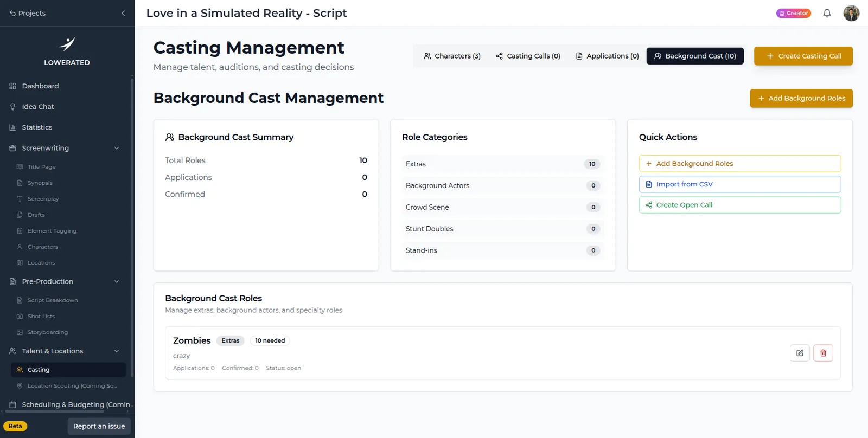Collapse the Screenwriting section
Screen dimensions: 868x438
116,148
